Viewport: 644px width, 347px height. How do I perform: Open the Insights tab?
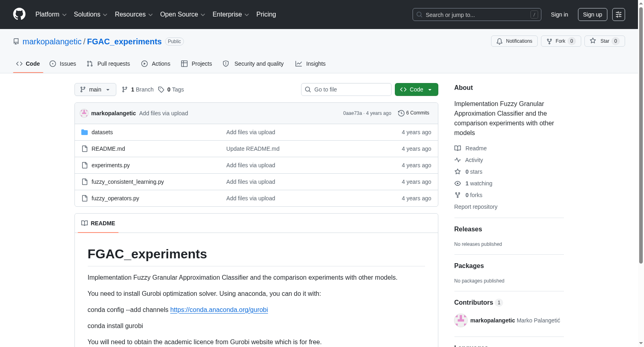point(310,64)
